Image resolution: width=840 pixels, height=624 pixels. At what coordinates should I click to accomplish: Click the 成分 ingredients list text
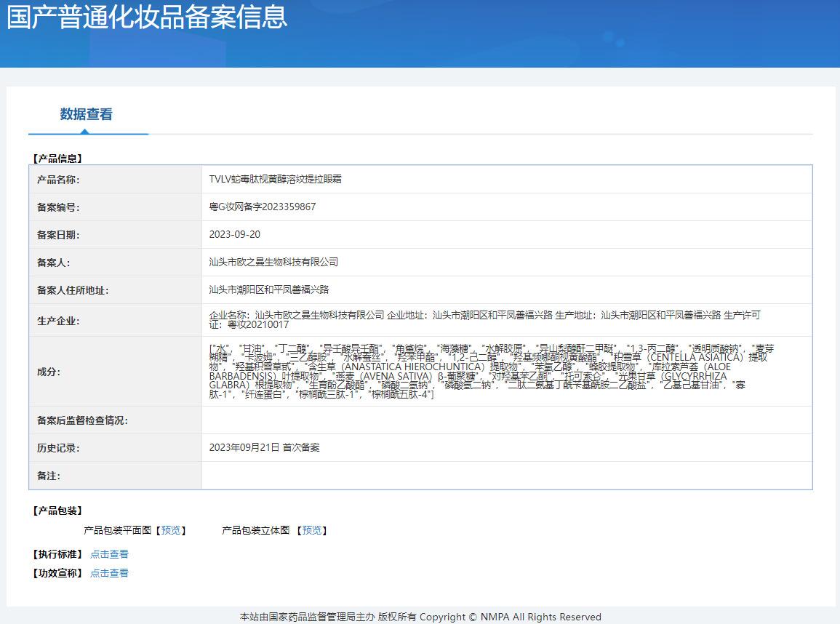pos(487,371)
